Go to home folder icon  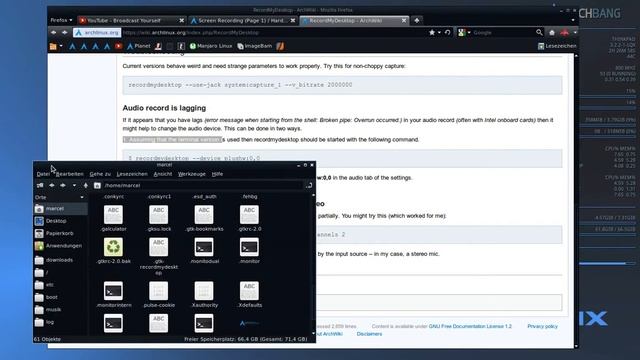coord(97,185)
